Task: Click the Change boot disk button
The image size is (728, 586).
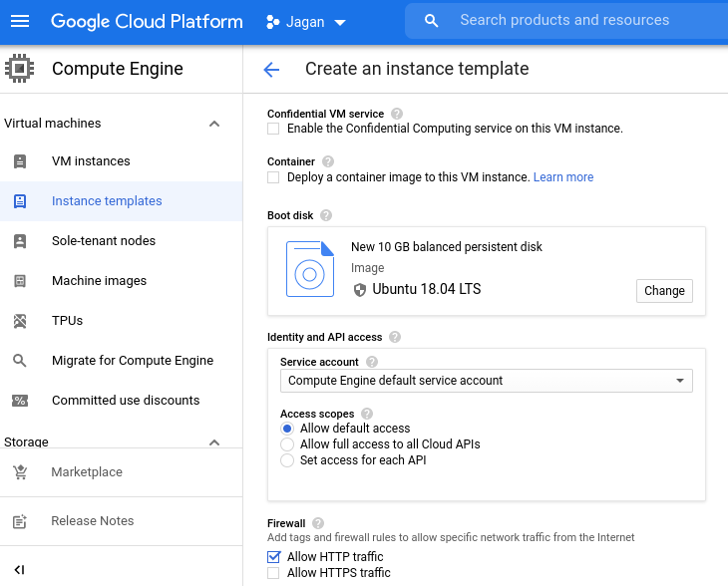Action: [664, 291]
